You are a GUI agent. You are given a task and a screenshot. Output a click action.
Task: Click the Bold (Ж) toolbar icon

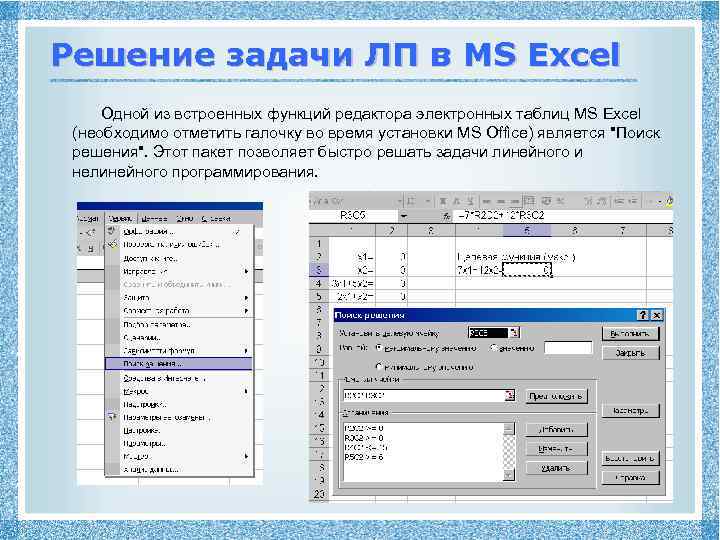tap(443, 201)
